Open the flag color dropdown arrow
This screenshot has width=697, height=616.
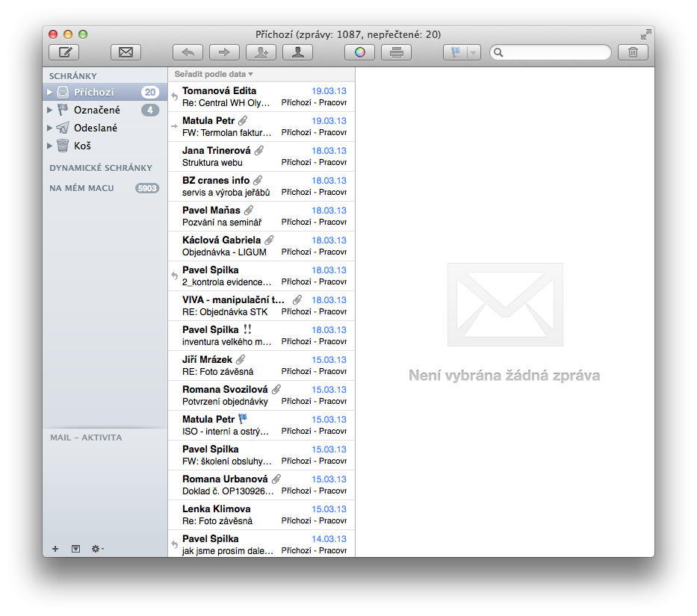(473, 52)
